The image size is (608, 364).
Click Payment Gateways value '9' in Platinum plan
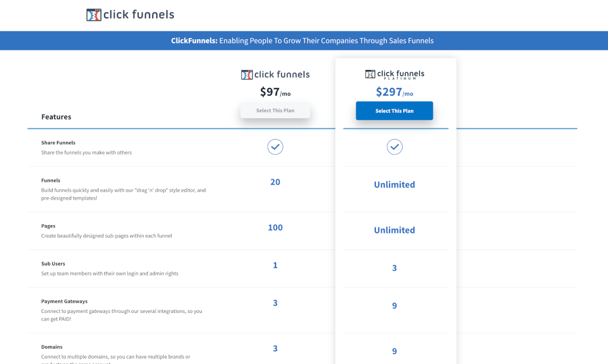(394, 305)
